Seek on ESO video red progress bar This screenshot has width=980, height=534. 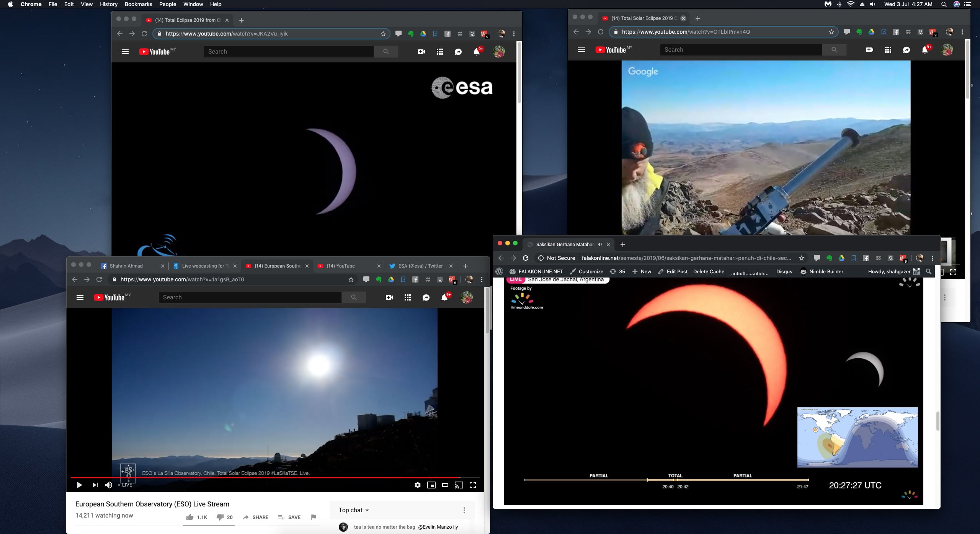275,477
